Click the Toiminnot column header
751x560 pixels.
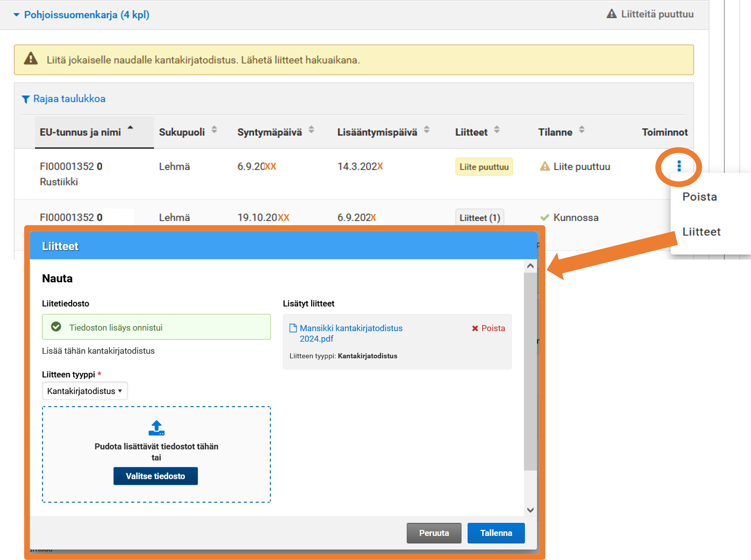665,132
